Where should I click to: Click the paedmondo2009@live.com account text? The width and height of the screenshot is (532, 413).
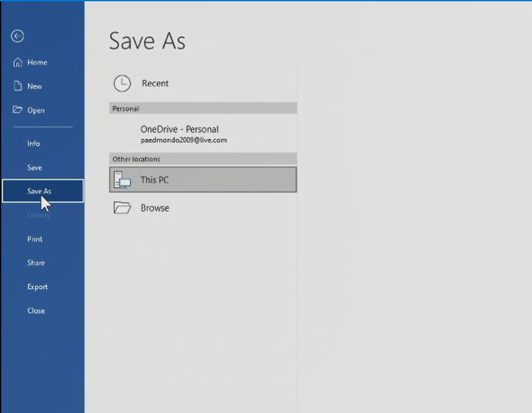[184, 140]
